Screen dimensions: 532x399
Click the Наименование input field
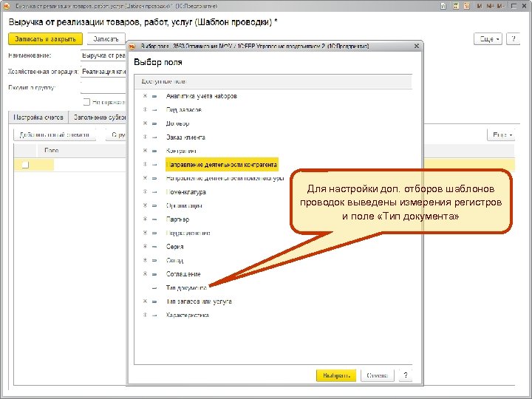[103, 55]
